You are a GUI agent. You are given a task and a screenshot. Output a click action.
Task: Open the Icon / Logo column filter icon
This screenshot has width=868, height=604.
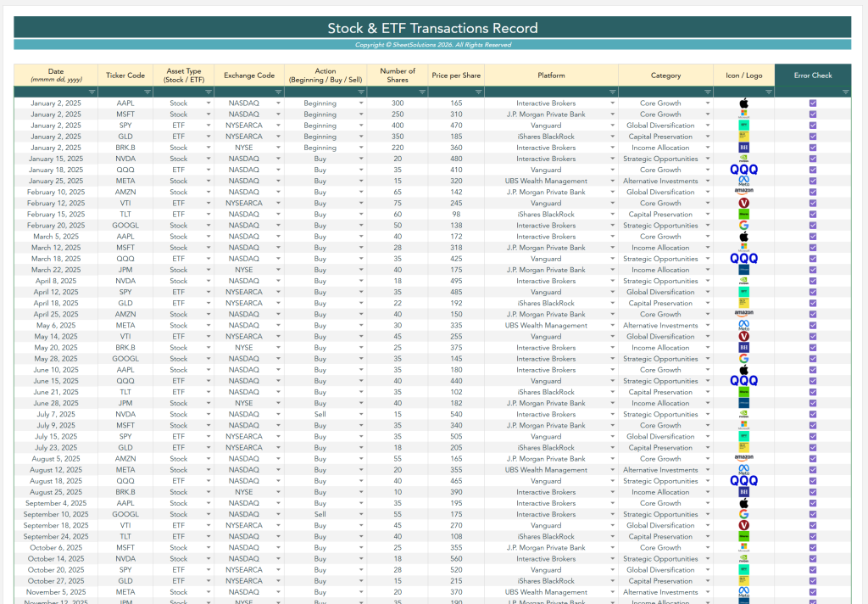(x=768, y=92)
